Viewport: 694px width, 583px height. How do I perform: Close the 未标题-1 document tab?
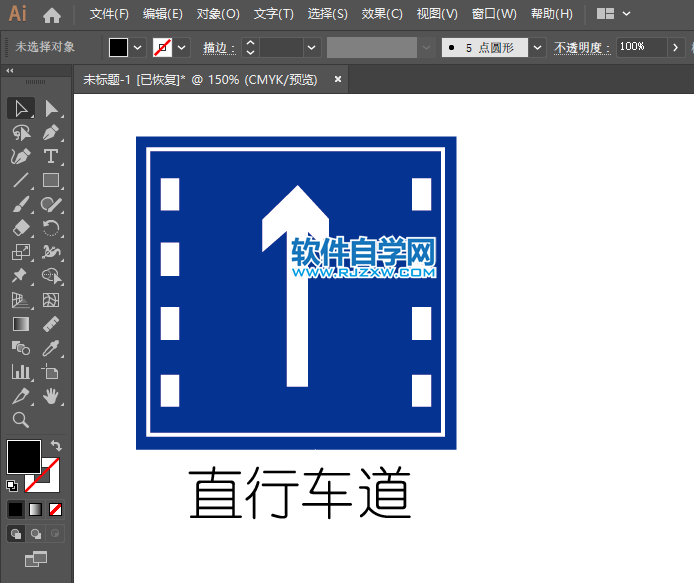(x=338, y=79)
